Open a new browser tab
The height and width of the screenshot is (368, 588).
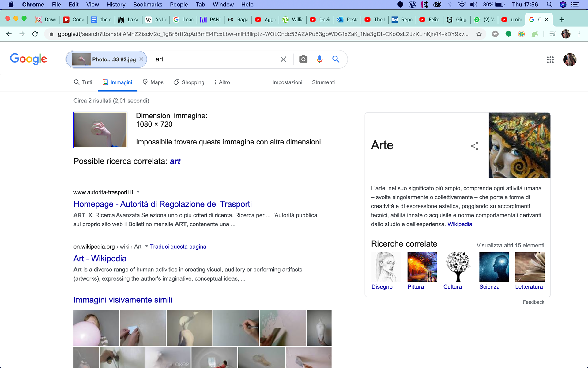562,20
